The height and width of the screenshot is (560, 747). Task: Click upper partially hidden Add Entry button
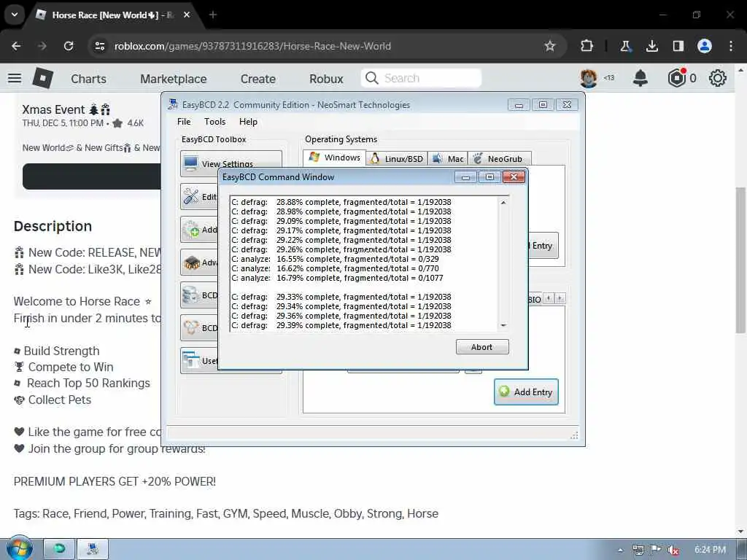click(x=543, y=246)
